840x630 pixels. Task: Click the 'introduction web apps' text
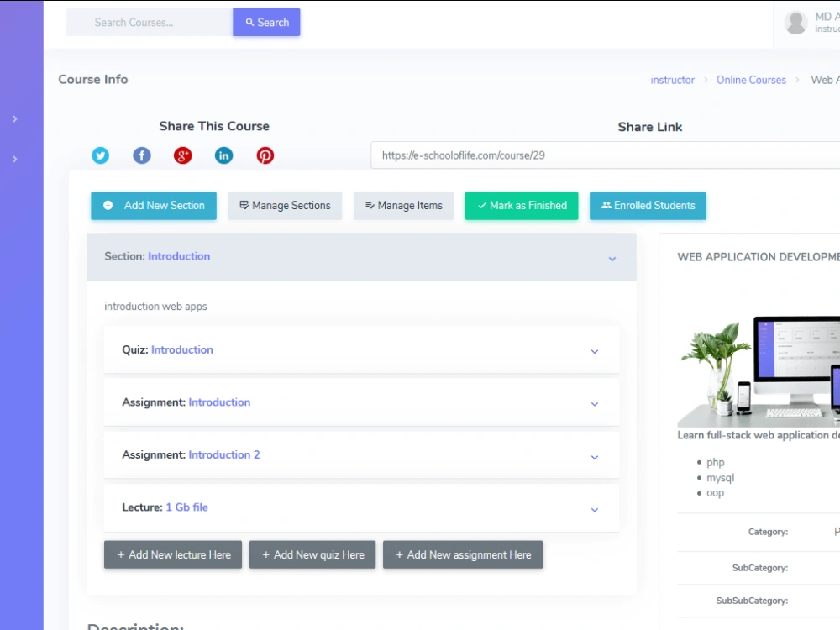point(155,307)
